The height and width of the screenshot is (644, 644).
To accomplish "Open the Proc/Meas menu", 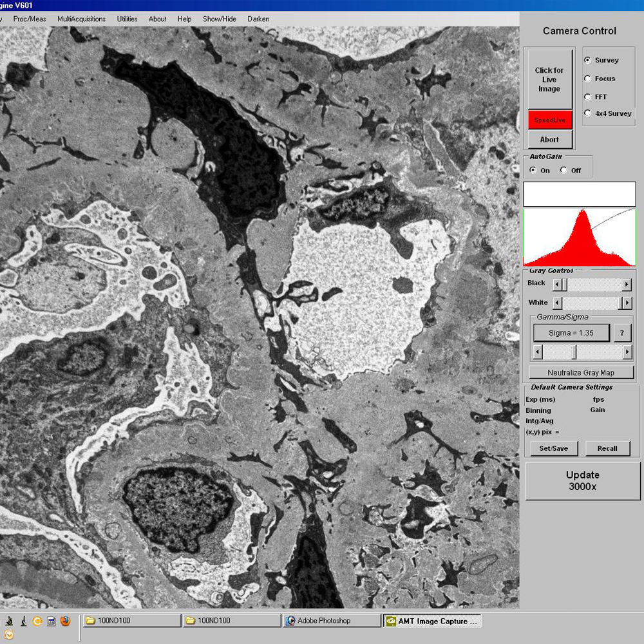I will [30, 19].
